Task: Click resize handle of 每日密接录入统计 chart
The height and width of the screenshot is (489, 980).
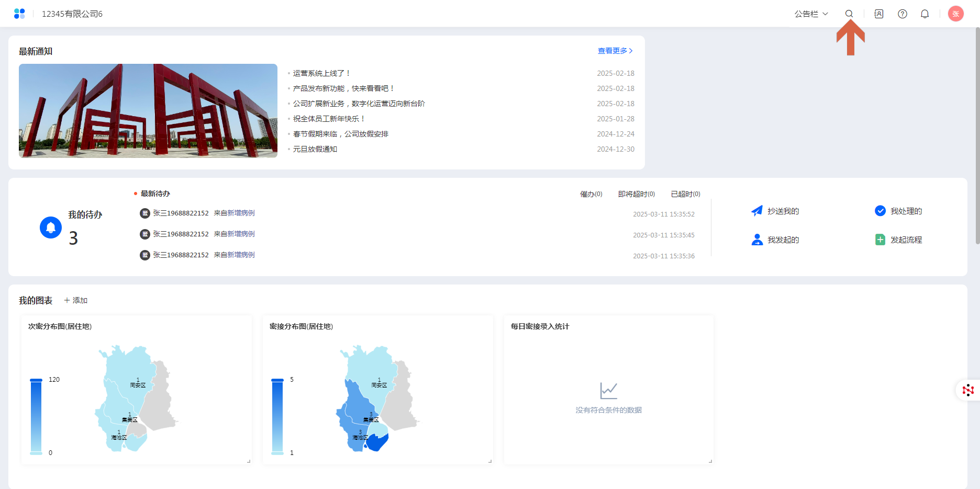Action: click(x=710, y=461)
